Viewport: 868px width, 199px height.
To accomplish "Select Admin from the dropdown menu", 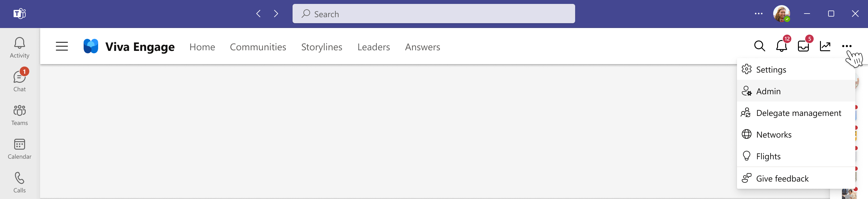I will tap(768, 91).
